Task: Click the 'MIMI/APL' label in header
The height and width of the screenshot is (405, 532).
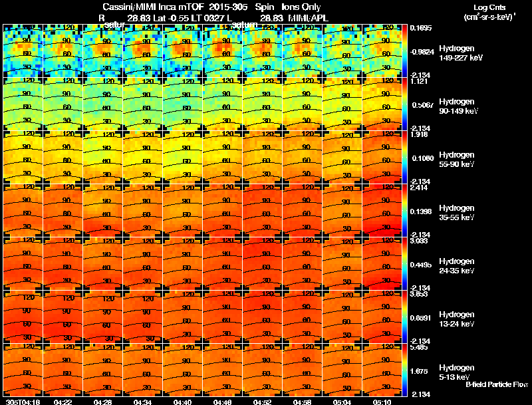Action: click(x=308, y=19)
